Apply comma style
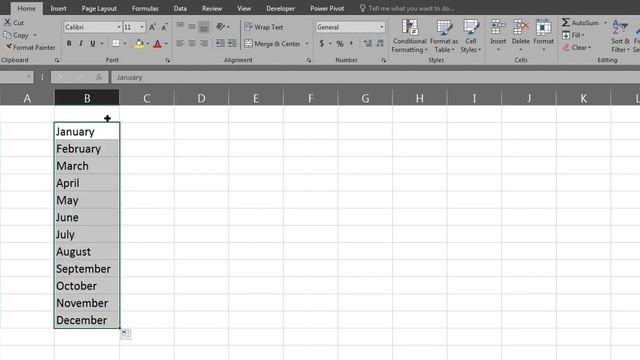Viewport: 640px width, 360px height. (351, 43)
